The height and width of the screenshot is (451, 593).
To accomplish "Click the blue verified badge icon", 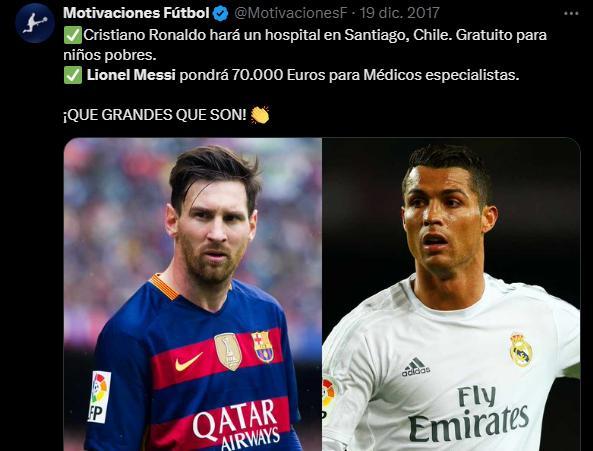I will point(221,14).
